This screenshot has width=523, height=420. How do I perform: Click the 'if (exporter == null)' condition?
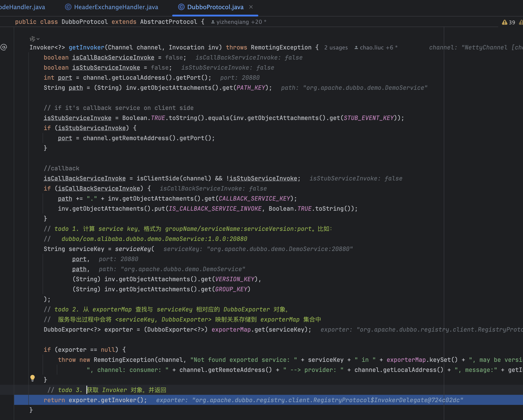point(85,350)
